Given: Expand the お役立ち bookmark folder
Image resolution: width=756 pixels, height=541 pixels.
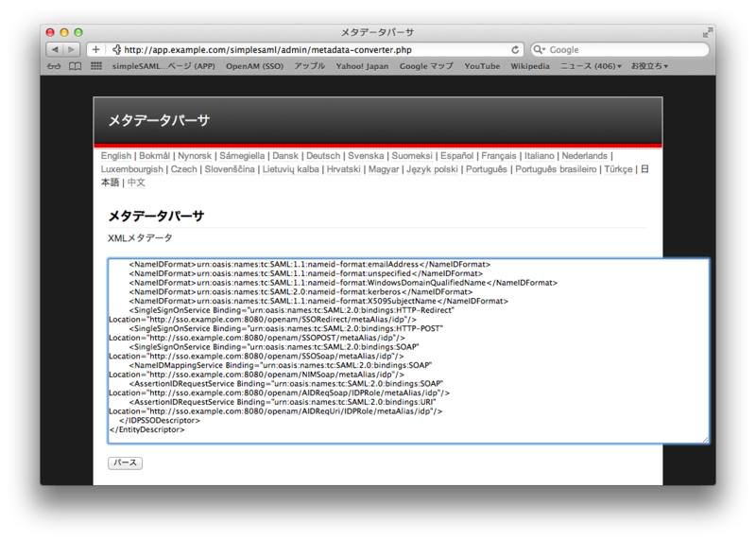Looking at the screenshot, I should pyautogui.click(x=649, y=66).
